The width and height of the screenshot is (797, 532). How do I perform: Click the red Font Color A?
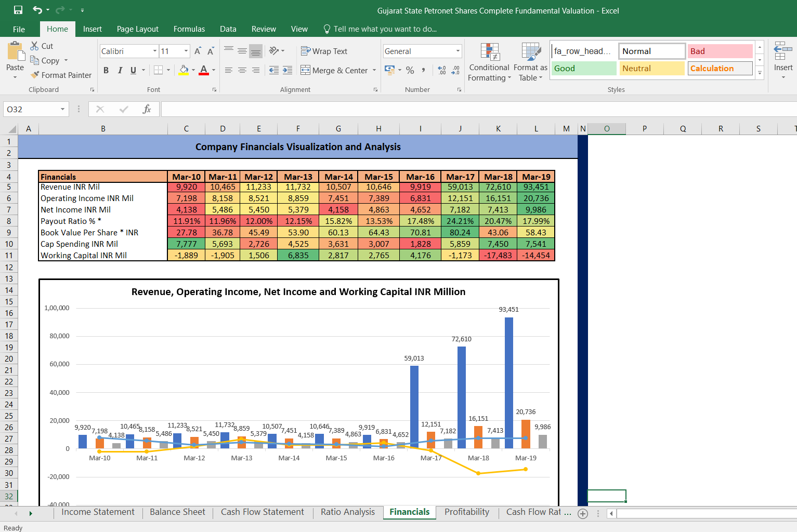pos(204,70)
